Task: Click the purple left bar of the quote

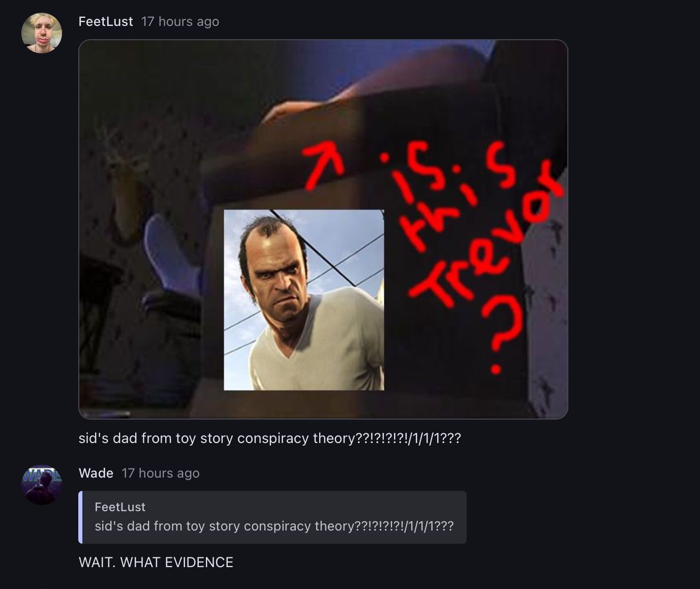Action: coord(80,517)
